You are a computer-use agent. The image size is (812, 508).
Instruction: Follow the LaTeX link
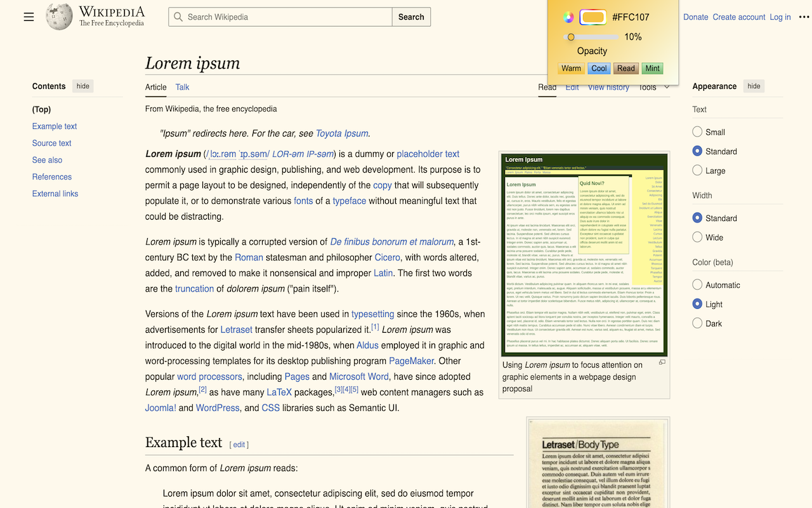pyautogui.click(x=279, y=392)
